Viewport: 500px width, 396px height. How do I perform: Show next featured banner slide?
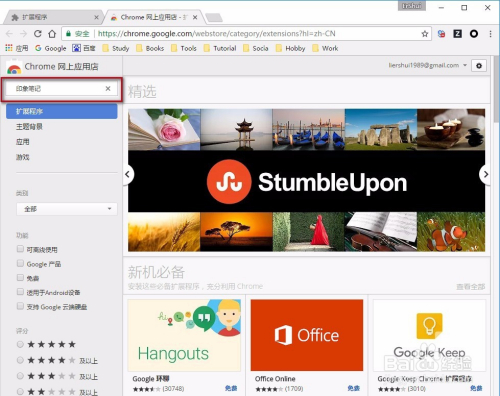coord(485,174)
